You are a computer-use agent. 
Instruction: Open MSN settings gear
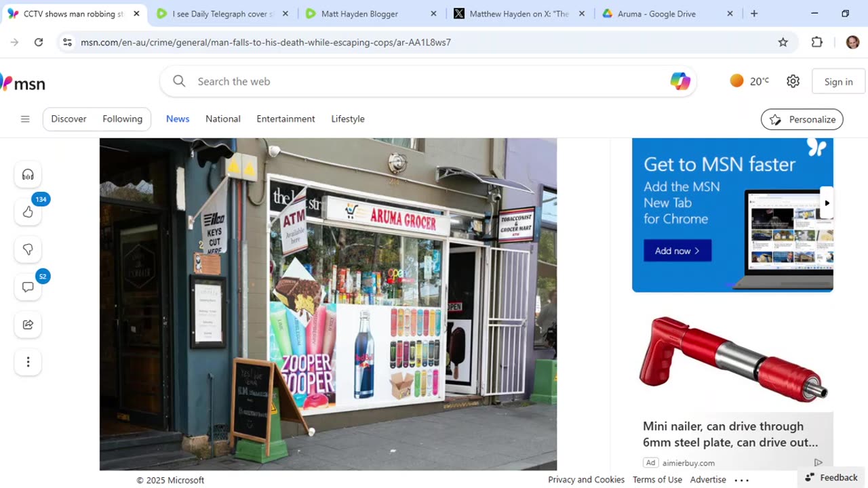pos(793,81)
